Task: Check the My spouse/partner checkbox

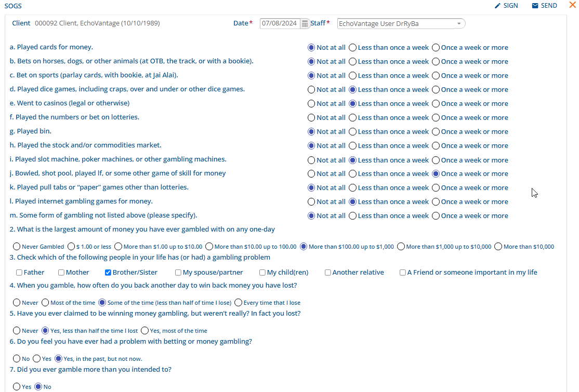Action: (179, 272)
